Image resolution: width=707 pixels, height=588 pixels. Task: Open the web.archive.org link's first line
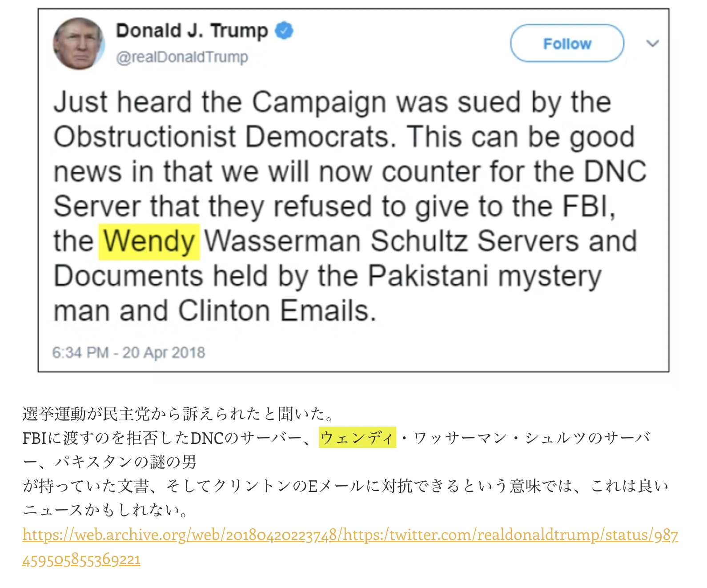pos(350,534)
